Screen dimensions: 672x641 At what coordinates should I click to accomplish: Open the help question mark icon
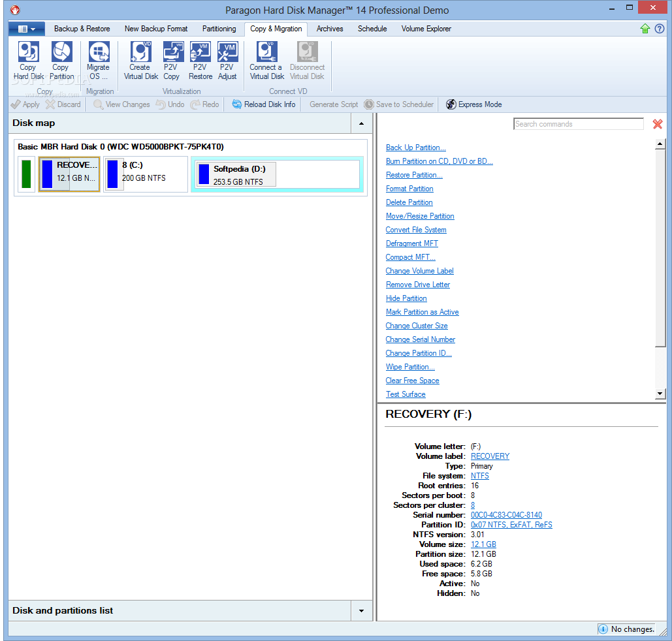click(660, 29)
